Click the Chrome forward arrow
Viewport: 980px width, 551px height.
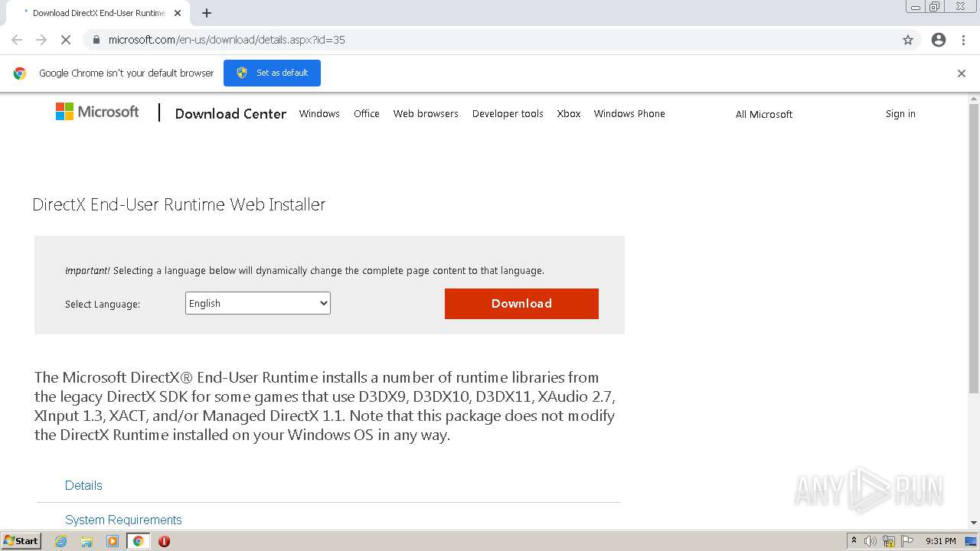point(41,40)
